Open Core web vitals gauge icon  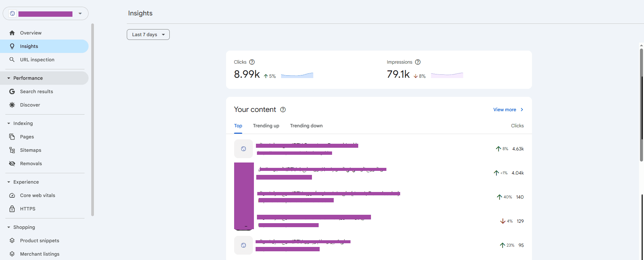point(12,195)
